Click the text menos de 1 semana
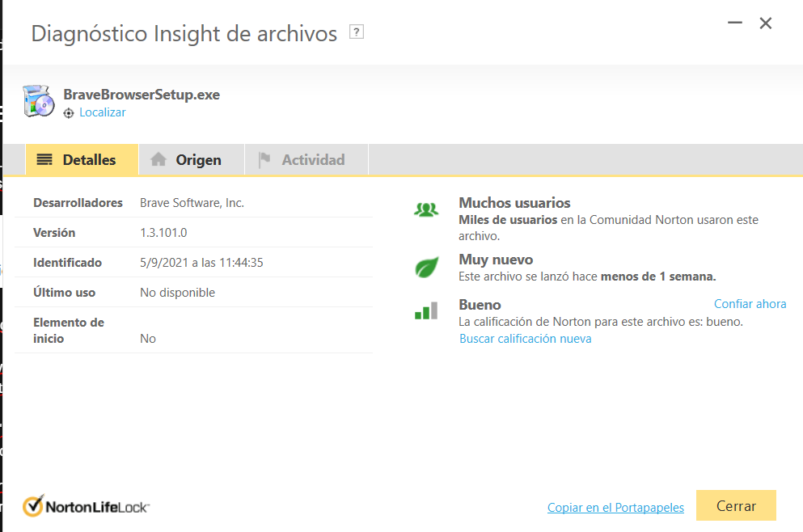Image resolution: width=803 pixels, height=532 pixels. [x=658, y=277]
